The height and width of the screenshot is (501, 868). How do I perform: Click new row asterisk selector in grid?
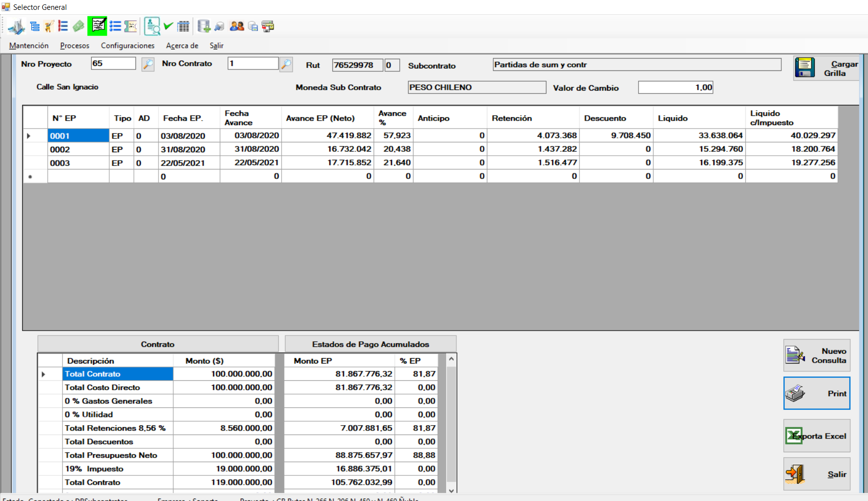pyautogui.click(x=35, y=176)
